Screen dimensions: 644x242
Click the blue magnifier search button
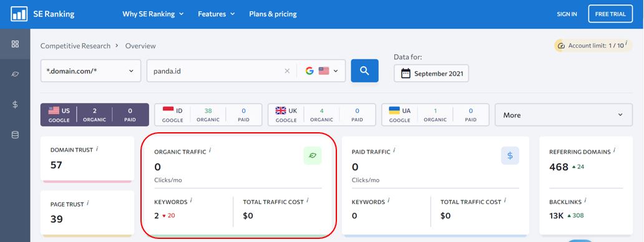click(364, 70)
